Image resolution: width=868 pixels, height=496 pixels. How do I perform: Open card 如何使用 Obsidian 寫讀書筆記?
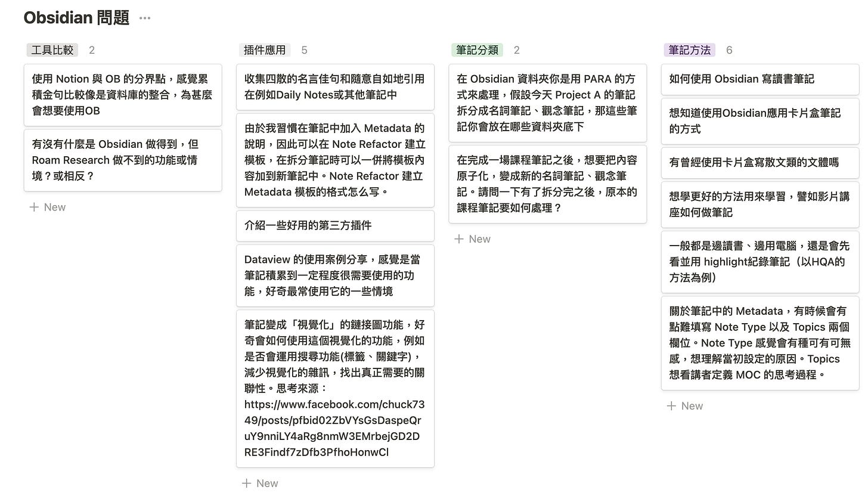click(x=760, y=79)
